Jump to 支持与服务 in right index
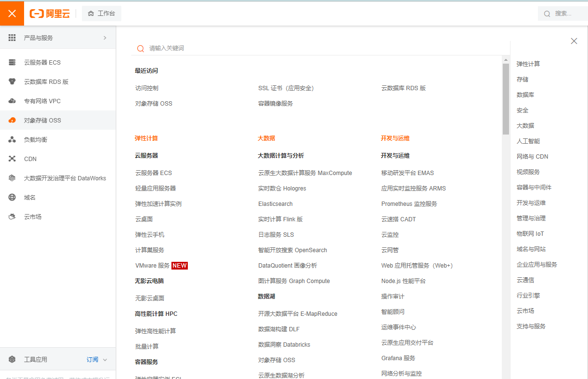Image resolution: width=588 pixels, height=379 pixels. [x=531, y=326]
